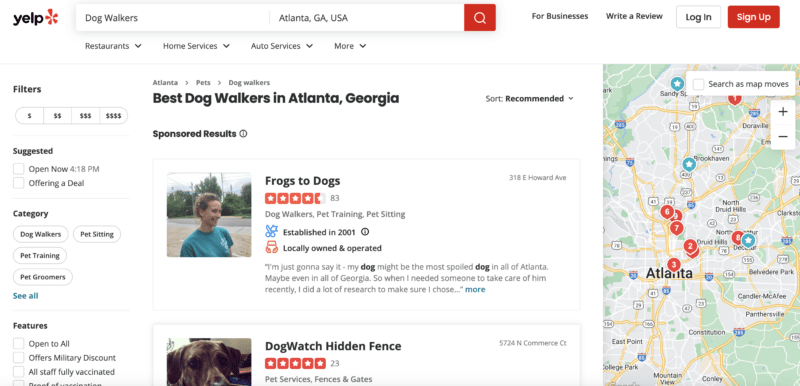The height and width of the screenshot is (386, 800).
Task: Open the Auto Services dropdown
Action: pos(282,46)
